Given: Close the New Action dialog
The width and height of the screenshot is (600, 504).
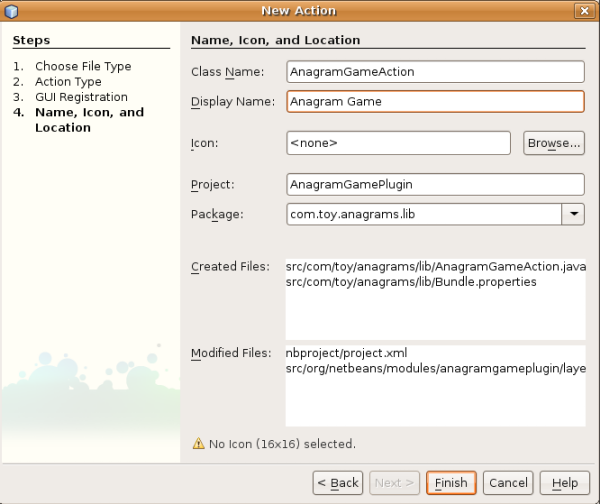Looking at the screenshot, I should (x=583, y=11).
